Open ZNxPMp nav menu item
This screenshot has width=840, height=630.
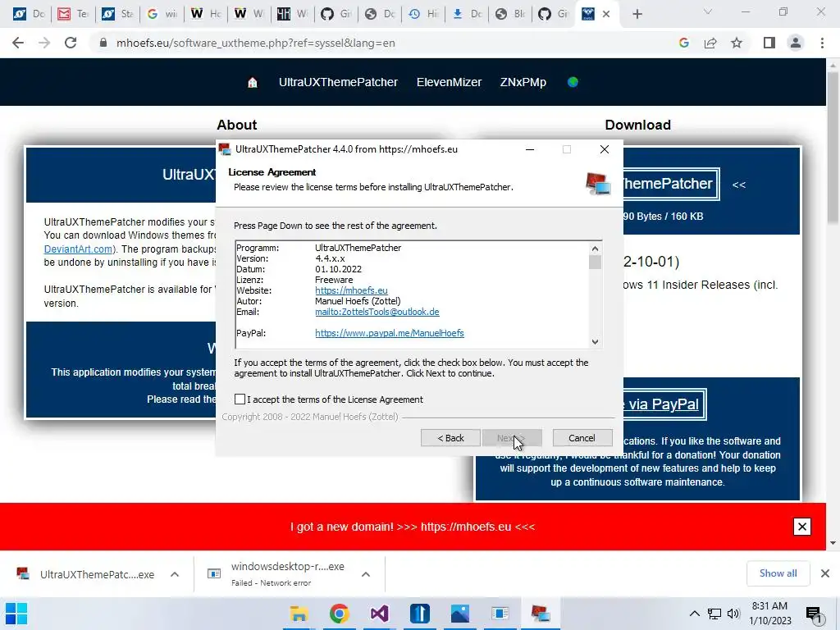click(x=523, y=83)
